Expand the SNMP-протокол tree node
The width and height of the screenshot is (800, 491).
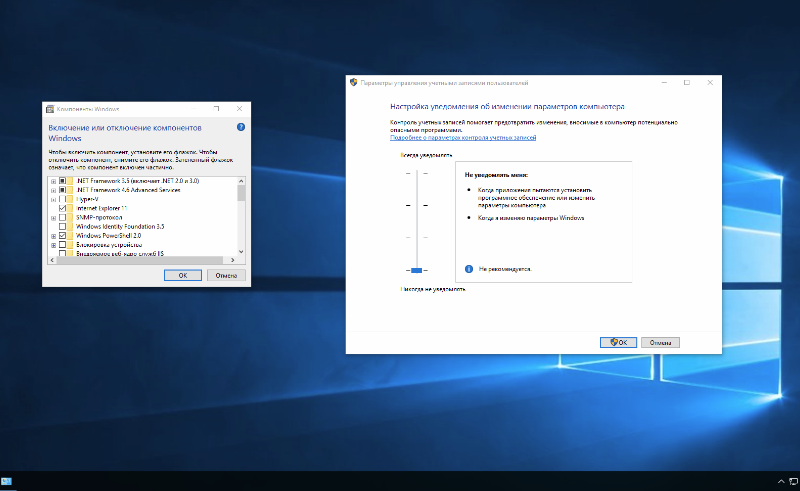click(53, 218)
